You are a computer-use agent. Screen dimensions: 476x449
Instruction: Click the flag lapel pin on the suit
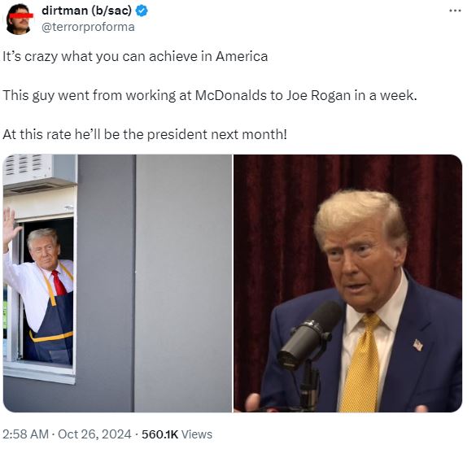(x=418, y=345)
